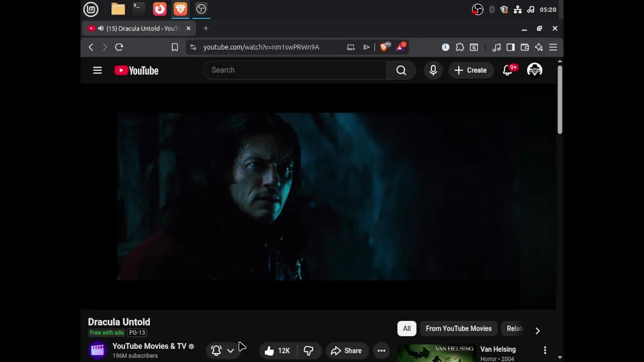Click the PG-13 rating badge
Screen dimensions: 644x362
click(x=137, y=333)
